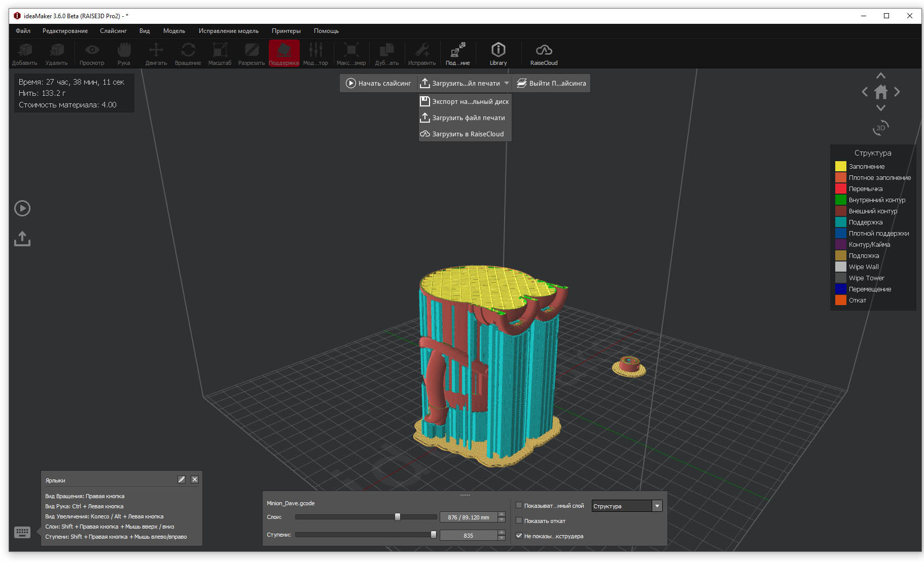Click the Minion_Dave.gcode file name
The image size is (924, 562).
291,503
